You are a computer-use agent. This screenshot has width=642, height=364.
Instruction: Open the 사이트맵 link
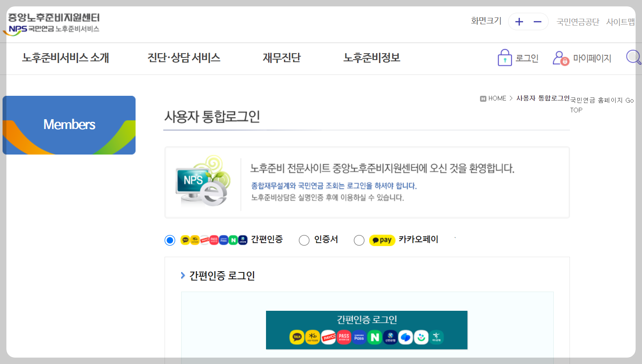(x=622, y=22)
